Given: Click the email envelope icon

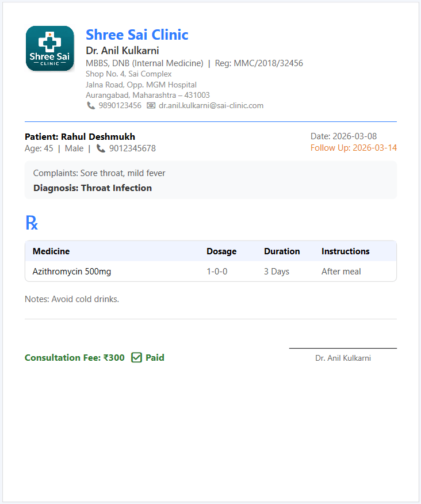Looking at the screenshot, I should point(151,106).
